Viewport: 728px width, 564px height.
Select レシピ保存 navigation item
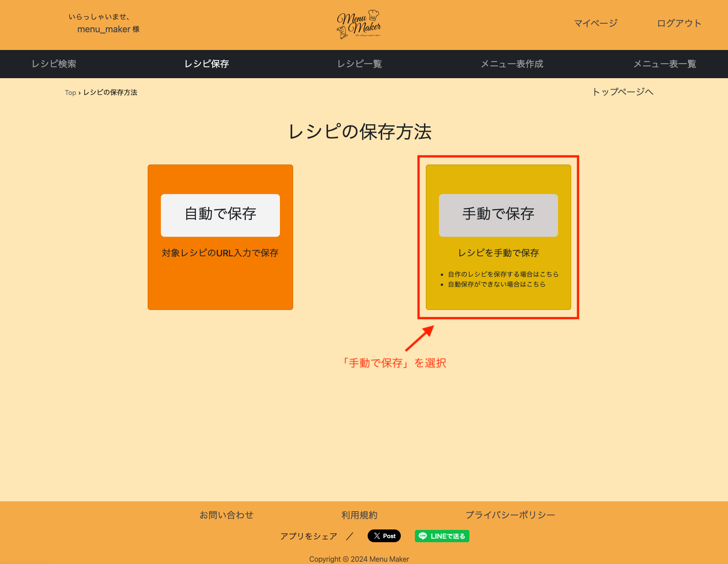tap(207, 64)
